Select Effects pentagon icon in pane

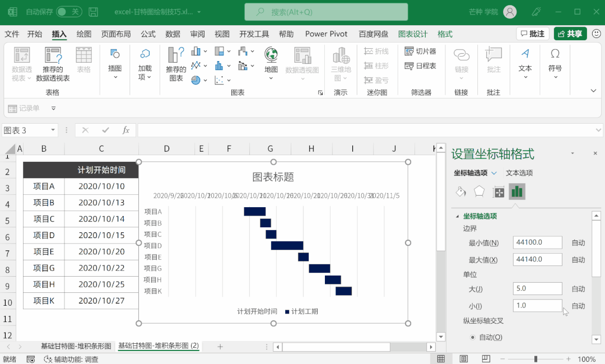(x=479, y=192)
